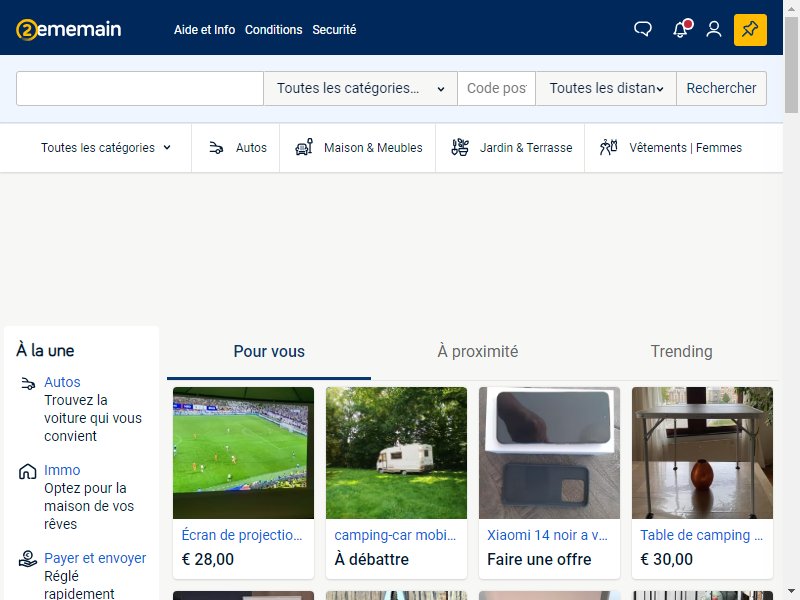Click the car icon beside Autos in the category bar
The height and width of the screenshot is (600, 800).
(216, 148)
